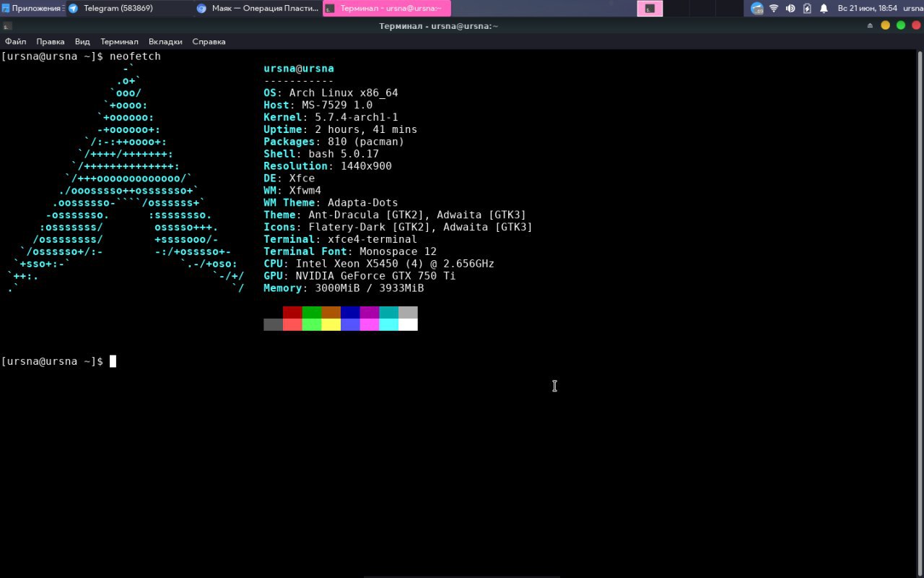Click the 'Theme: Ant-Dracula [GTK2]' line
Viewport: 924px width, 578px height.
395,215
